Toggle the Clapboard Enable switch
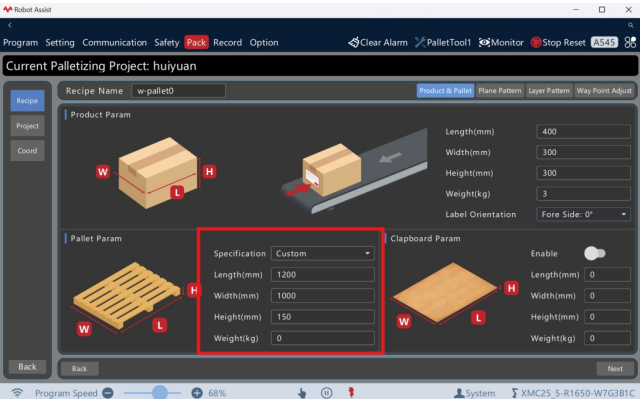 (595, 253)
